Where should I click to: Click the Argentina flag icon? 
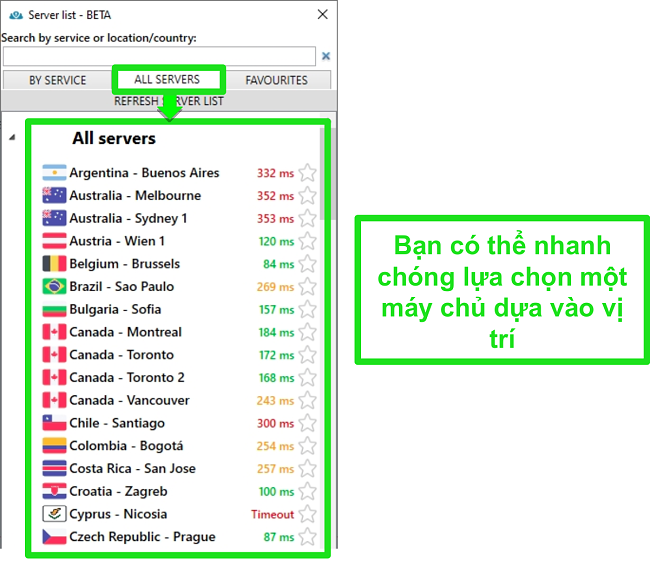click(54, 172)
